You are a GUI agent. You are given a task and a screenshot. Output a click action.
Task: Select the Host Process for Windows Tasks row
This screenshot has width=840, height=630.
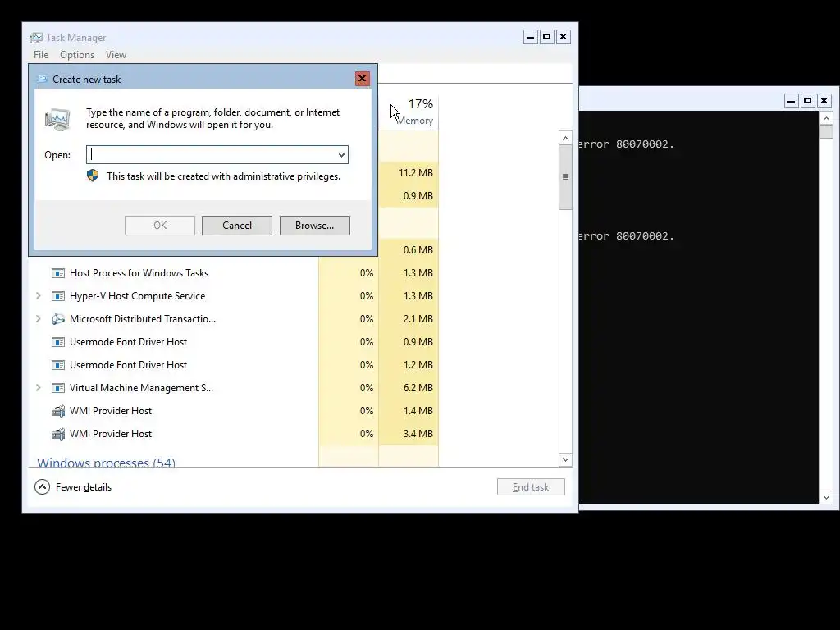[x=234, y=273]
